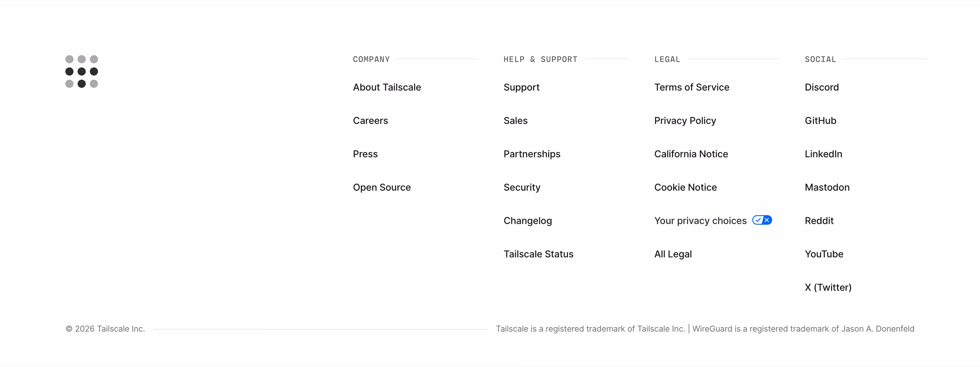This screenshot has width=980, height=367.
Task: Select Your privacy choices text link
Action: [x=700, y=221]
